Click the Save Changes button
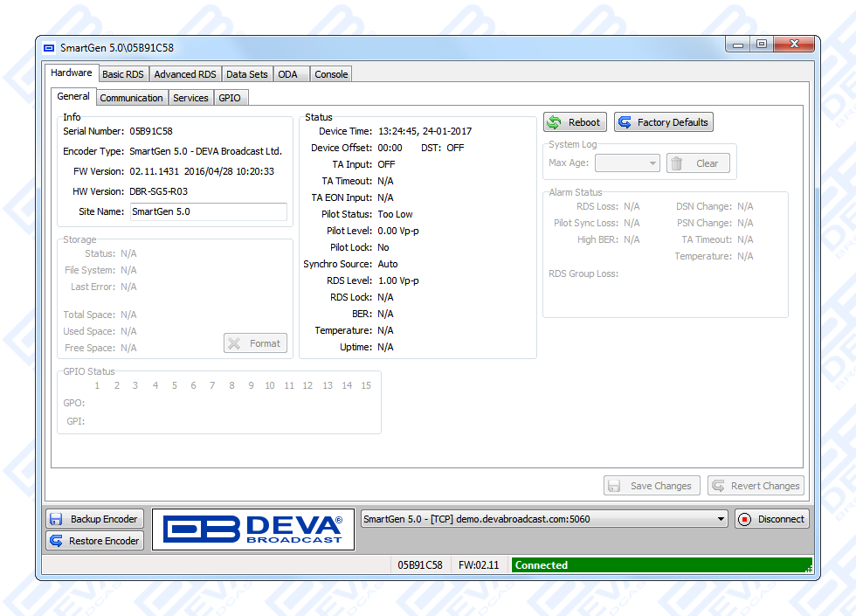The width and height of the screenshot is (856, 616). point(652,486)
